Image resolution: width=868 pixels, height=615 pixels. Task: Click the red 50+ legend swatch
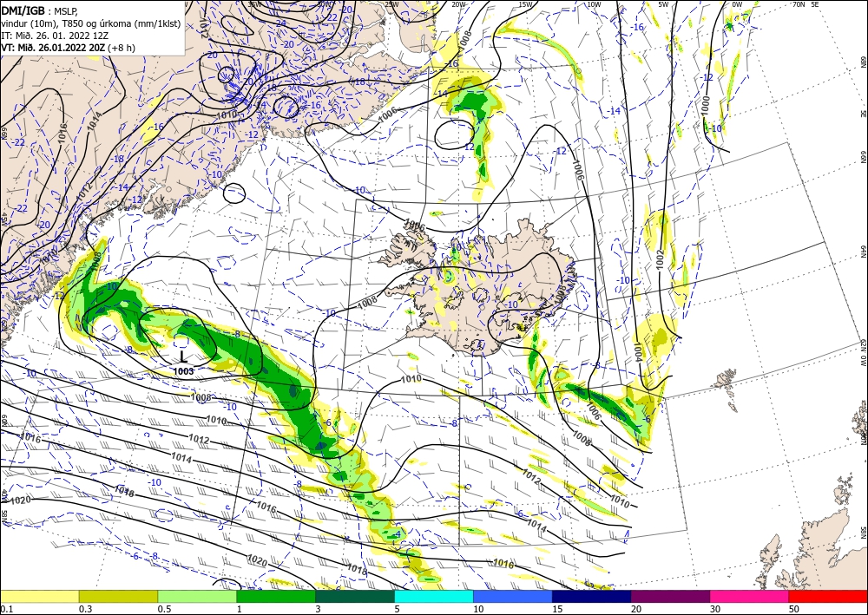tap(828, 597)
